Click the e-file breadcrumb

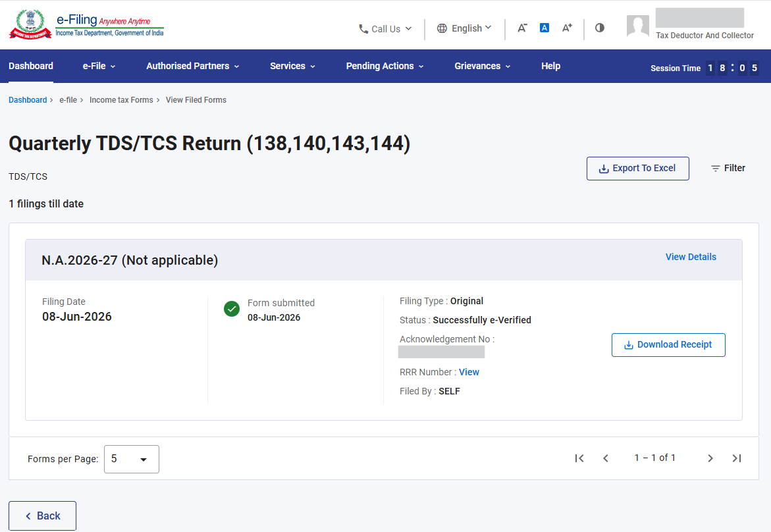(68, 100)
